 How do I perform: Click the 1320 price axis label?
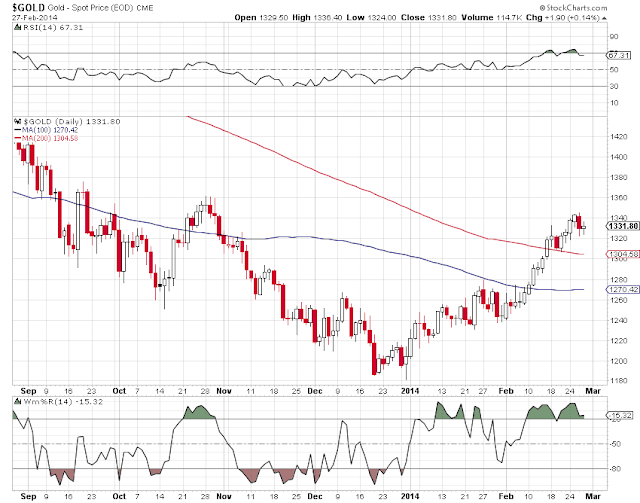click(x=618, y=238)
